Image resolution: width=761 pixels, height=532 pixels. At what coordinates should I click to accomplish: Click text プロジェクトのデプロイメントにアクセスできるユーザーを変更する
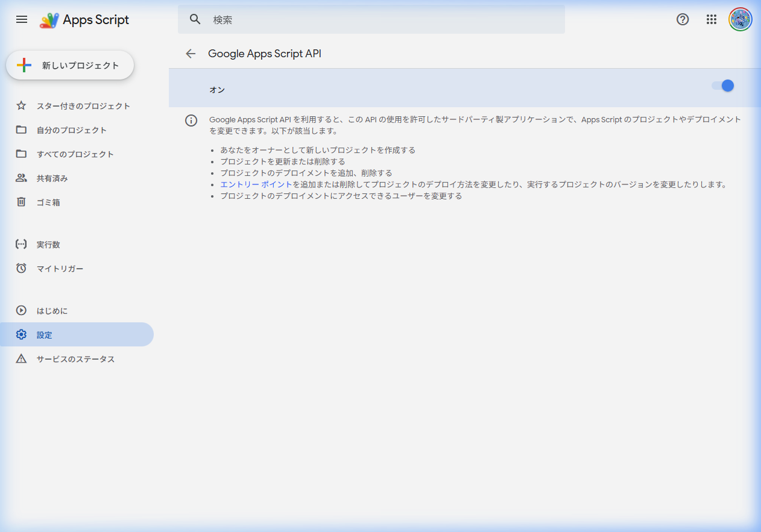tap(341, 196)
